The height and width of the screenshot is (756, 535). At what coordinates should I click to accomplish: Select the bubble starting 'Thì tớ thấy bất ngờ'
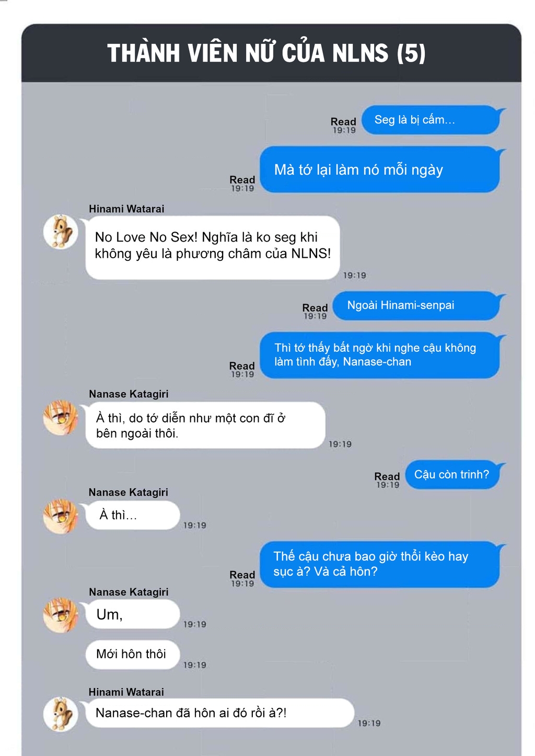[x=380, y=355]
